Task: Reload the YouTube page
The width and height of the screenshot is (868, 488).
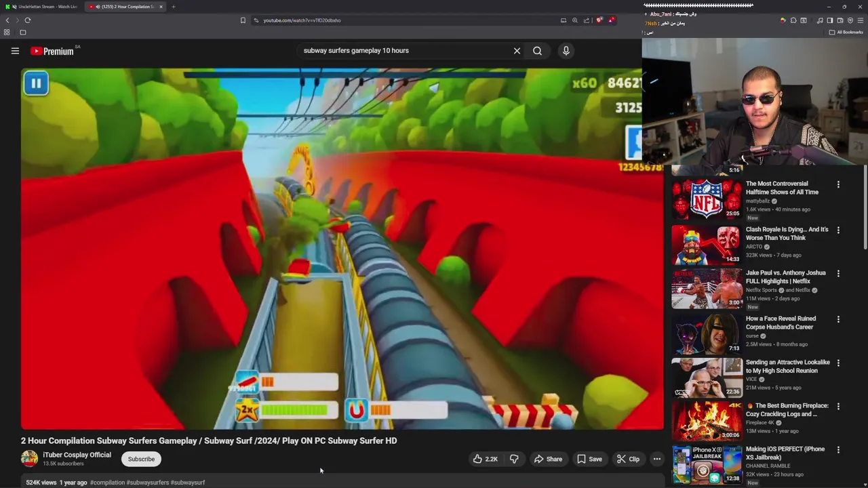Action: pos(28,20)
